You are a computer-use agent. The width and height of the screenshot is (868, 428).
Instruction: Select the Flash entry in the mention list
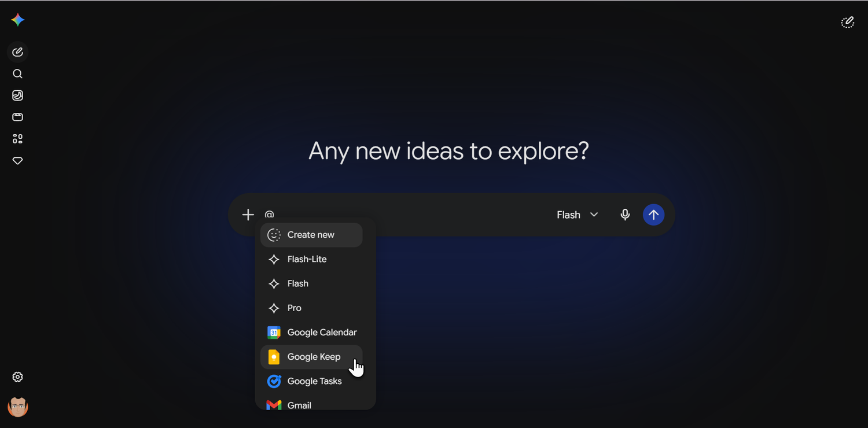click(311, 283)
